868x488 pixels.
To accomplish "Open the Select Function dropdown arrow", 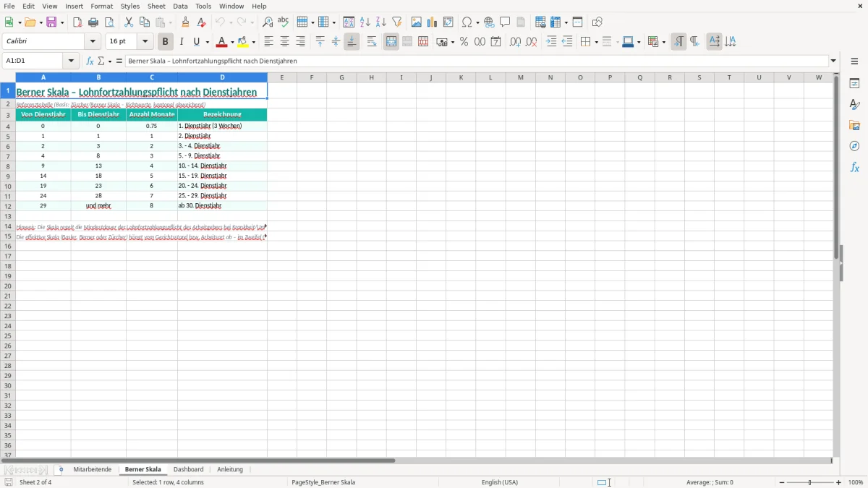I will 110,61.
